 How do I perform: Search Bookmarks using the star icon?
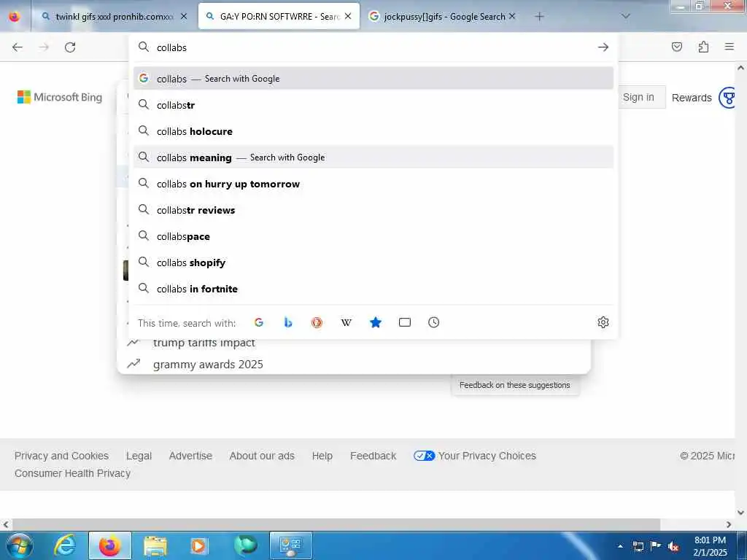[x=376, y=322]
